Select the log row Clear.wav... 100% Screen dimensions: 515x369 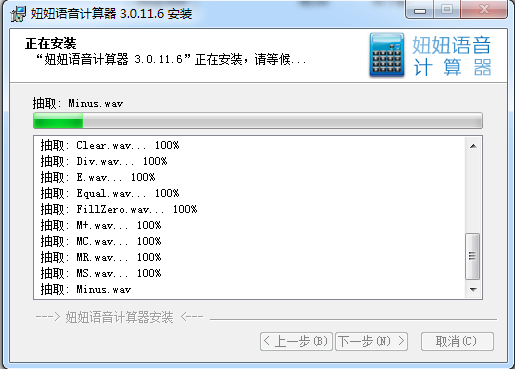(110, 145)
